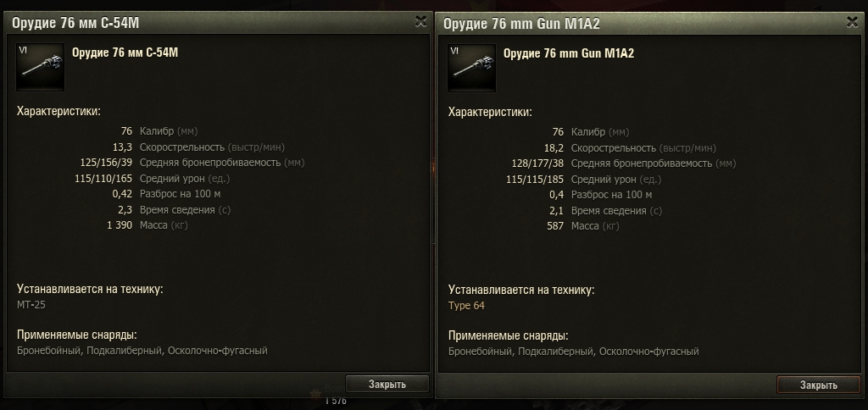The height and width of the screenshot is (410, 868).
Task: Click the 2,3 aiming time value
Action: point(125,210)
